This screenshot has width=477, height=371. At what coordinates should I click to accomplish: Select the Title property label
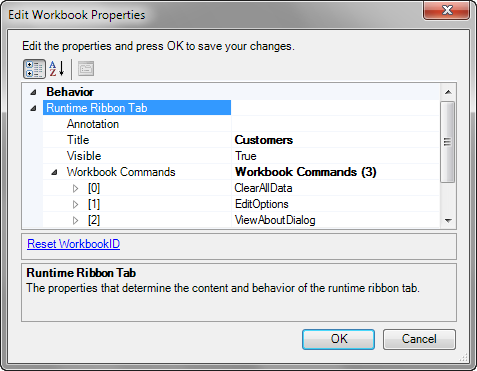tap(78, 140)
